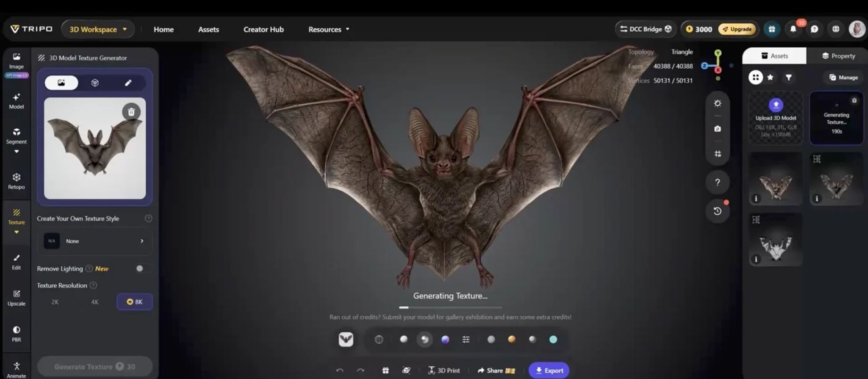
Task: Open the Assets nav item in the top bar
Action: coord(209,29)
